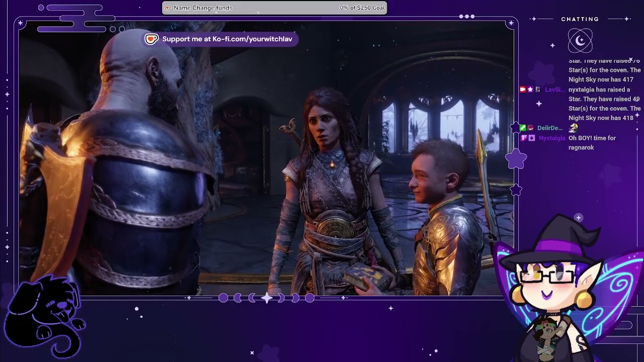Image resolution: width=644 pixels, height=362 pixels.
Task: Click the green sword moderator badge beside DelirDe
Action: click(x=523, y=128)
